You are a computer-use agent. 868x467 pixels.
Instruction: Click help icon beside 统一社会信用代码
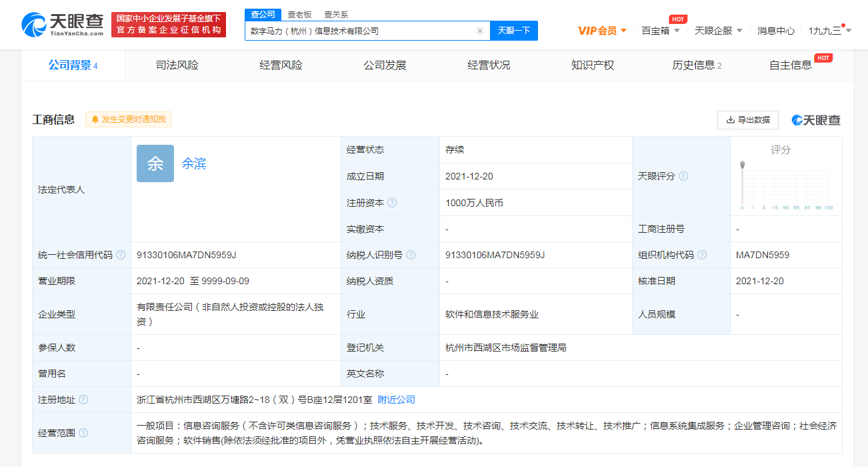coord(121,255)
